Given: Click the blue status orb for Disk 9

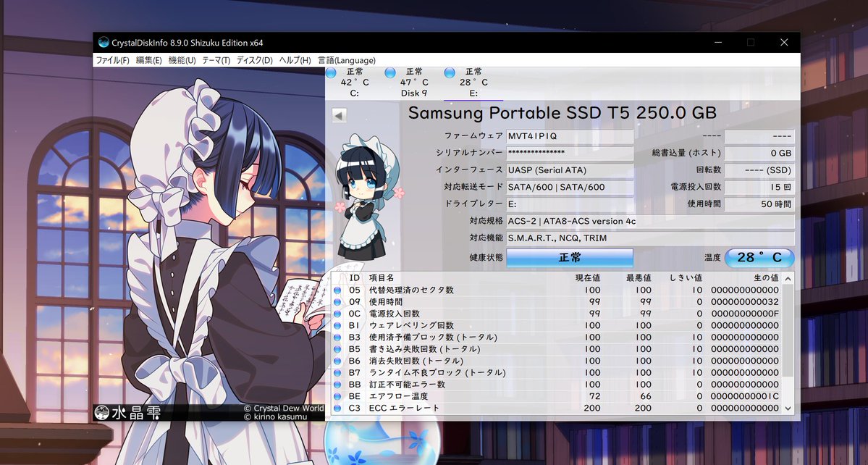Looking at the screenshot, I should [x=390, y=72].
